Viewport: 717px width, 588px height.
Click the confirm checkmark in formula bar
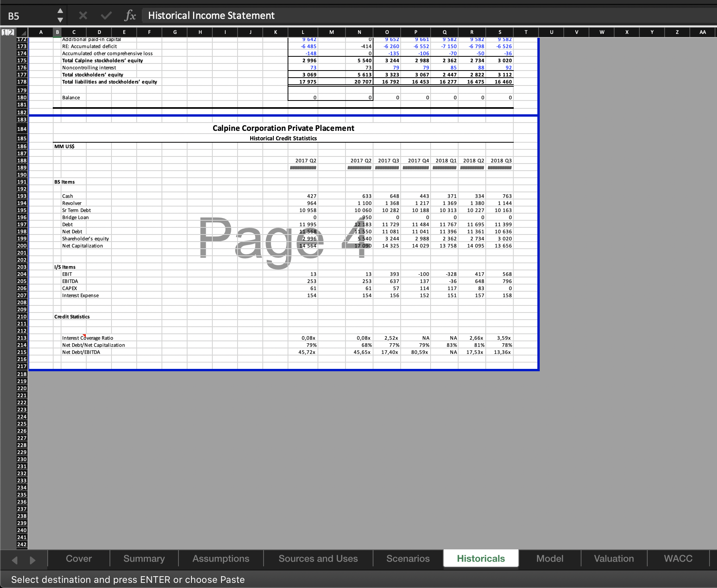coord(106,15)
